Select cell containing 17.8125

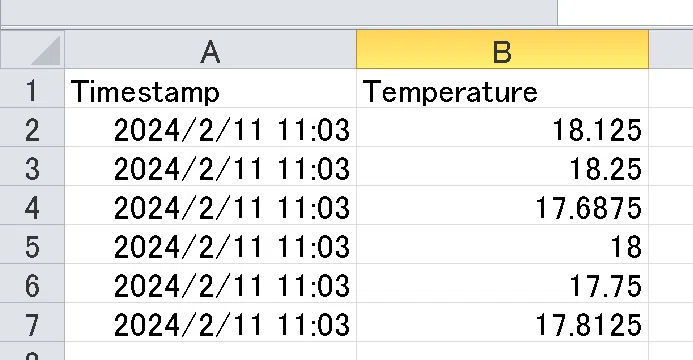[x=503, y=322]
